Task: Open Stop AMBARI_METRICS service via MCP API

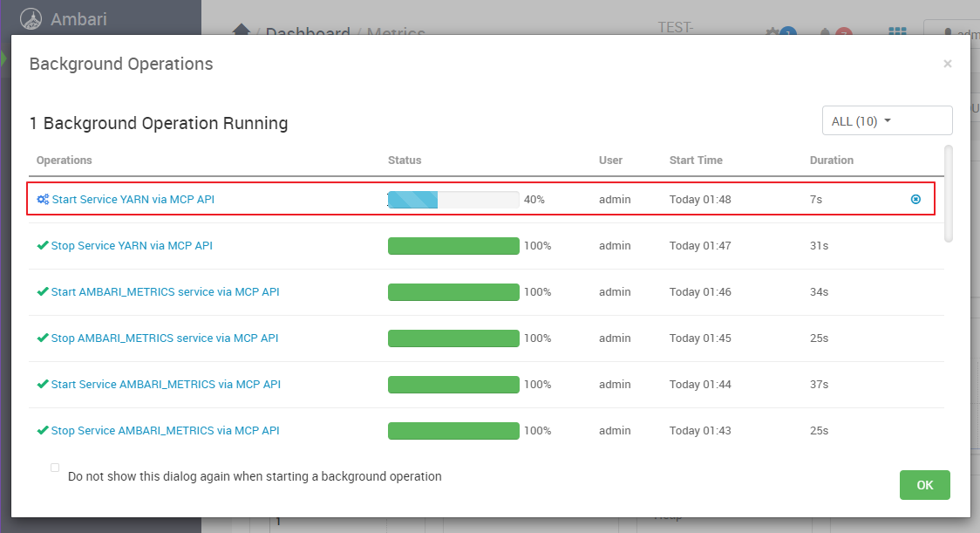Action: pos(165,338)
